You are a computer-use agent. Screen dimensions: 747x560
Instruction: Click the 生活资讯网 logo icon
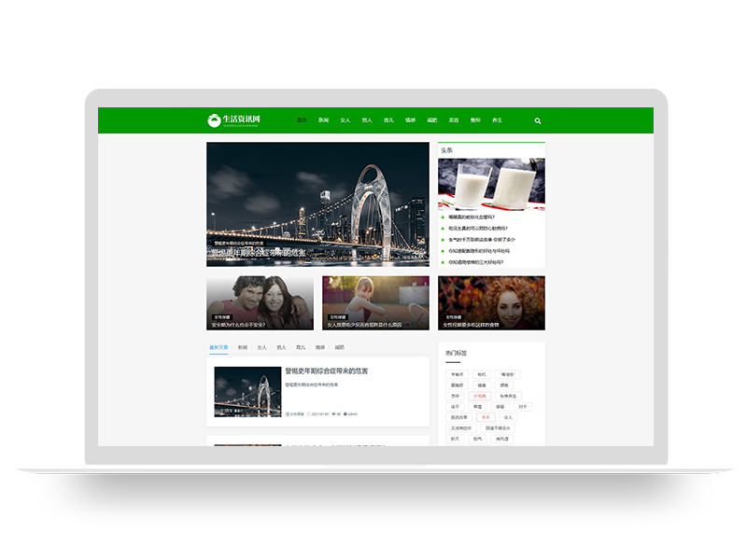click(x=215, y=120)
